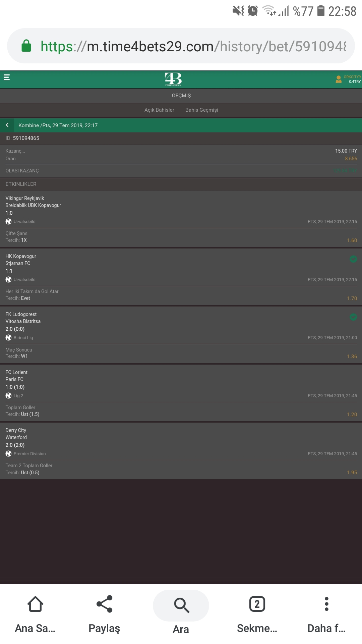Tap the Paylaş share icon
The height and width of the screenshot is (644, 362).
pyautogui.click(x=104, y=604)
